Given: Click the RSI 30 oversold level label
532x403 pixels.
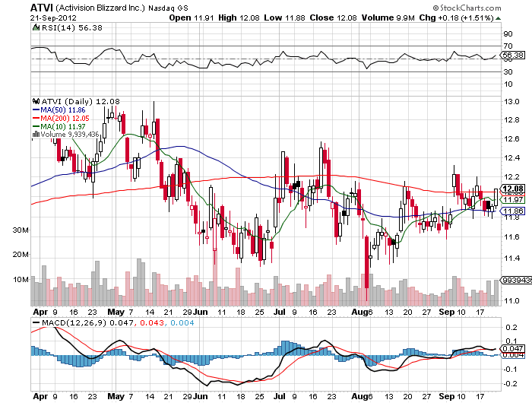Looking at the screenshot, I should (508, 72).
